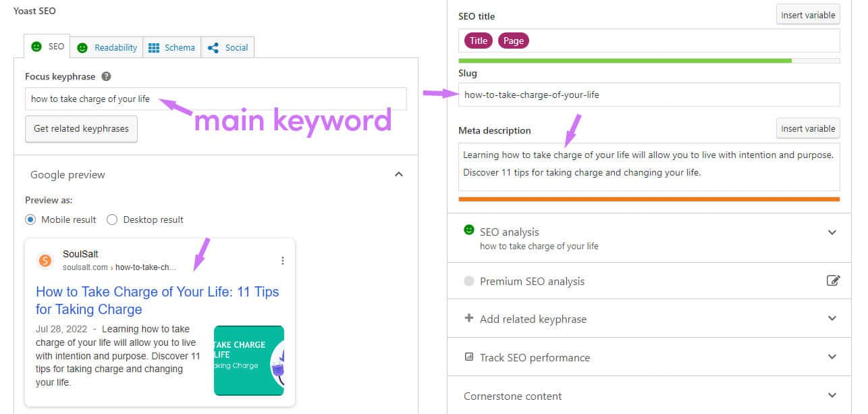
Task: Expand the SEO analysis section
Action: [832, 232]
